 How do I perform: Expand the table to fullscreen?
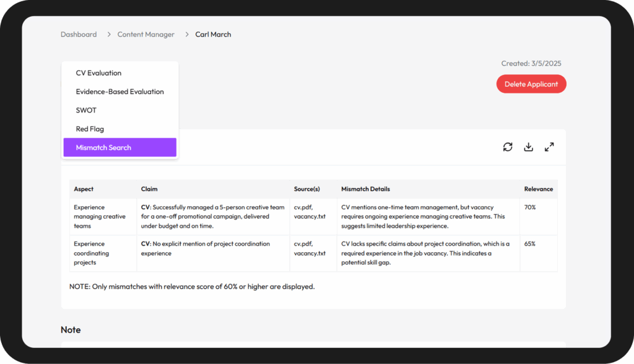point(549,147)
